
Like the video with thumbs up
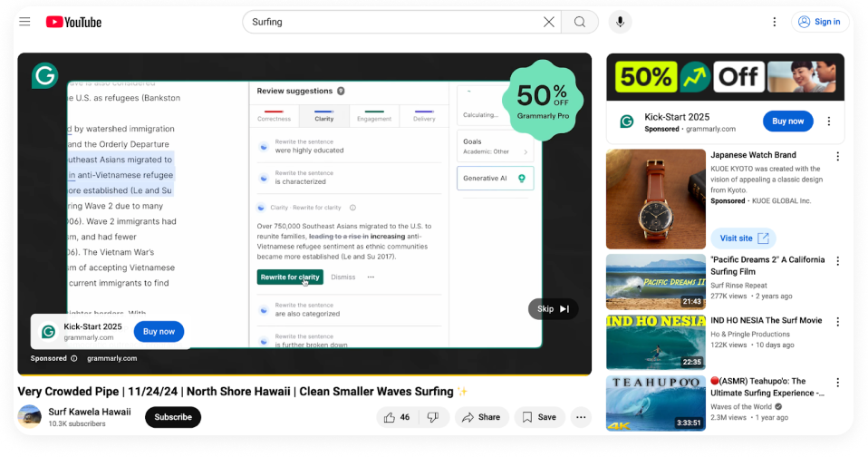pos(398,417)
